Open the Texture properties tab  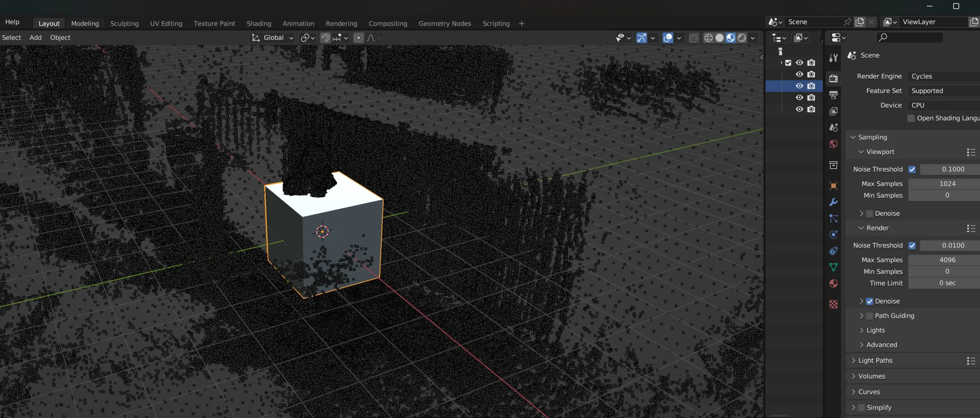(x=833, y=304)
